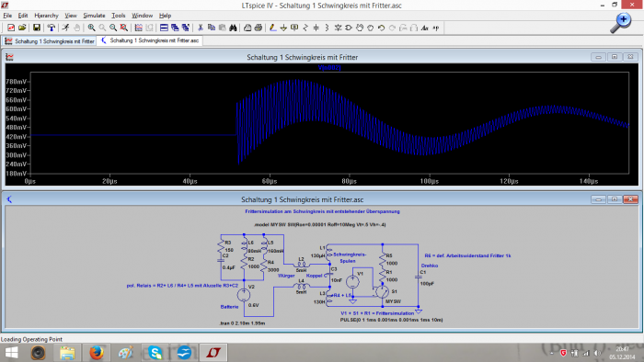Click the V(n002) trace label
The height and width of the screenshot is (362, 644).
[x=329, y=68]
